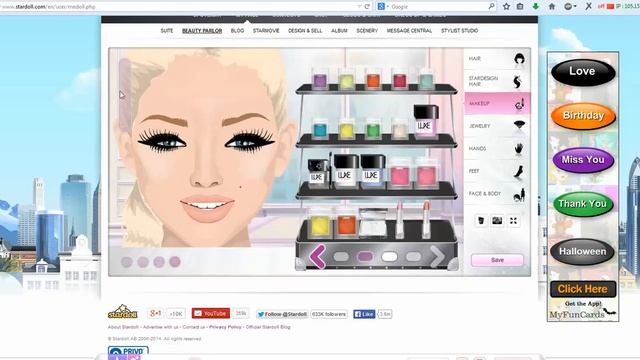640x360 pixels.
Task: Open the Design & Sell menu item
Action: pos(305,31)
